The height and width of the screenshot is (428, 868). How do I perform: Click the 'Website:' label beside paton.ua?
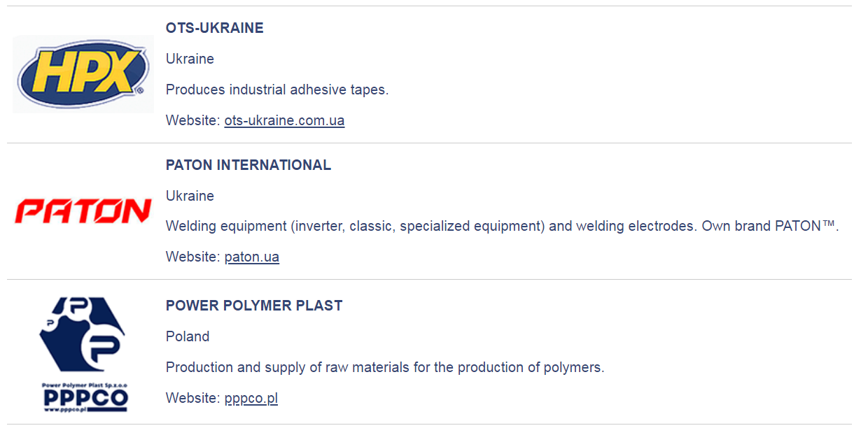click(x=192, y=257)
